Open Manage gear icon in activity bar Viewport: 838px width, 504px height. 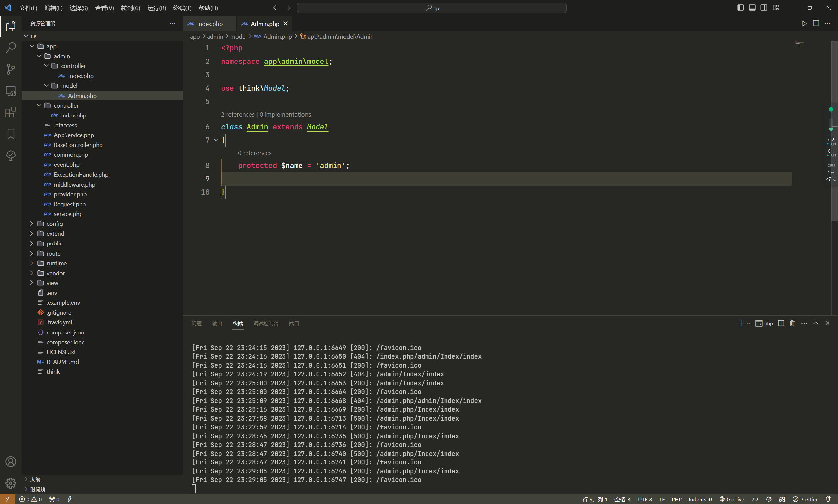tap(11, 483)
